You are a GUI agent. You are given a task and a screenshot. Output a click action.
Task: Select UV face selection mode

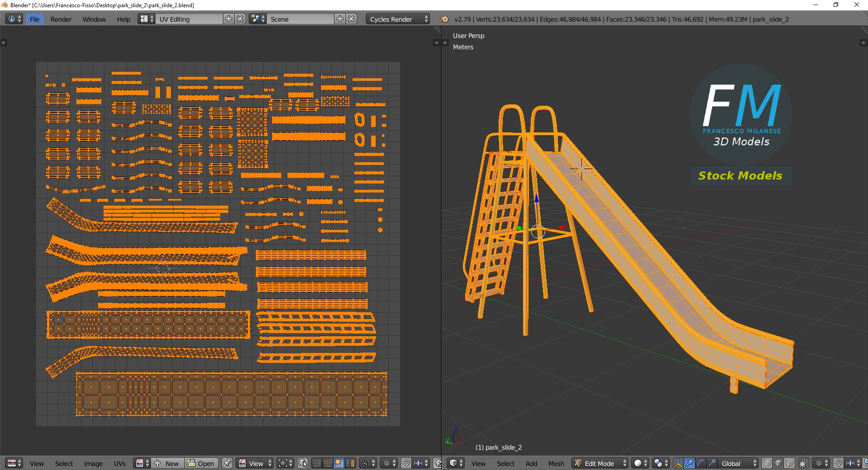pyautogui.click(x=339, y=463)
